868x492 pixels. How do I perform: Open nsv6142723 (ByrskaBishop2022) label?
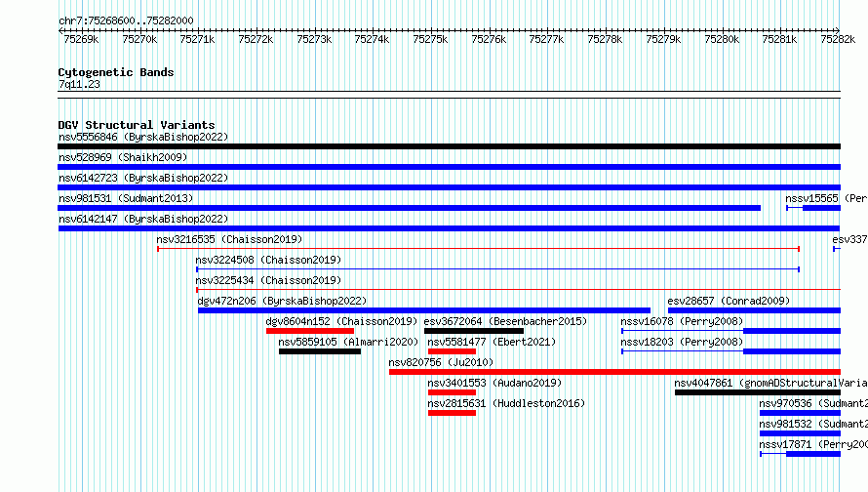click(x=143, y=178)
